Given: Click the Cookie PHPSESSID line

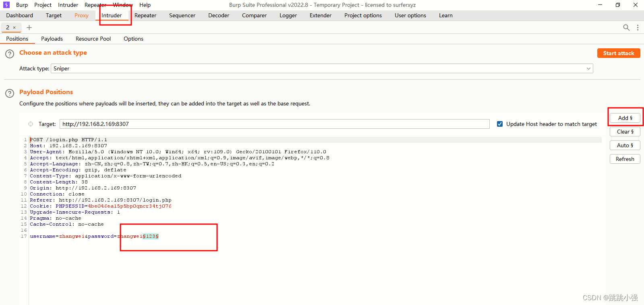Looking at the screenshot, I should 101,206.
